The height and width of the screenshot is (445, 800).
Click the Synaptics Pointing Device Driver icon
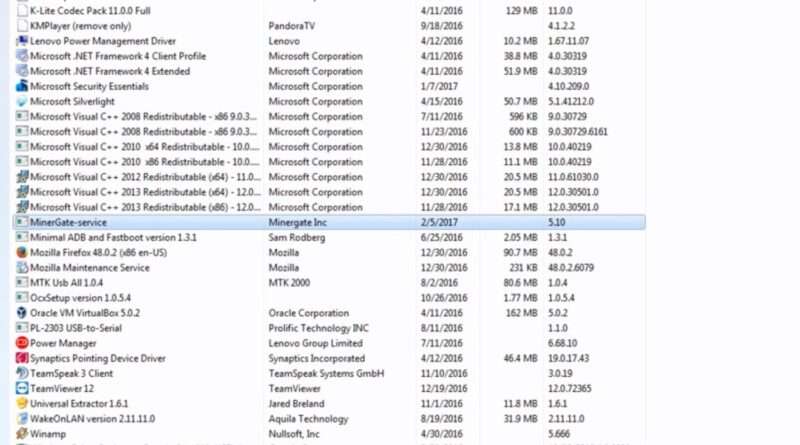(22, 358)
